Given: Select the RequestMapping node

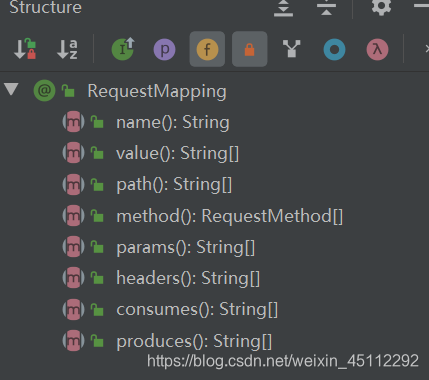Looking at the screenshot, I should point(157,91).
